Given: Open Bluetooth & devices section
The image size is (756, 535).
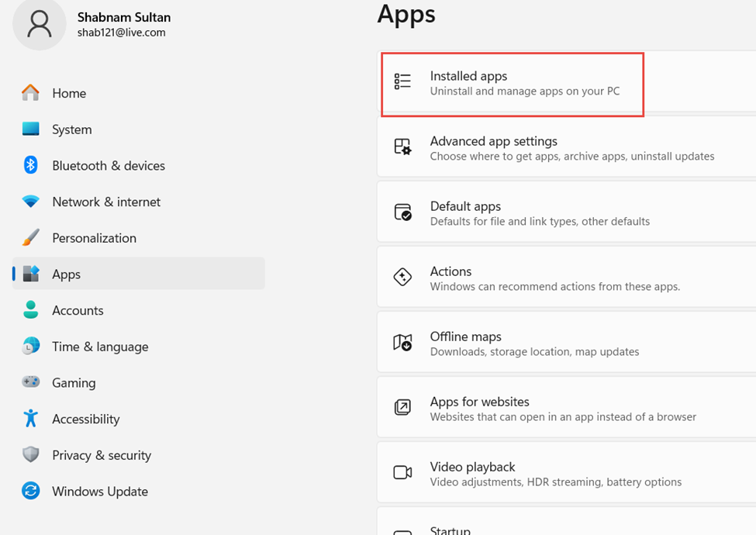Looking at the screenshot, I should click(x=138, y=165).
